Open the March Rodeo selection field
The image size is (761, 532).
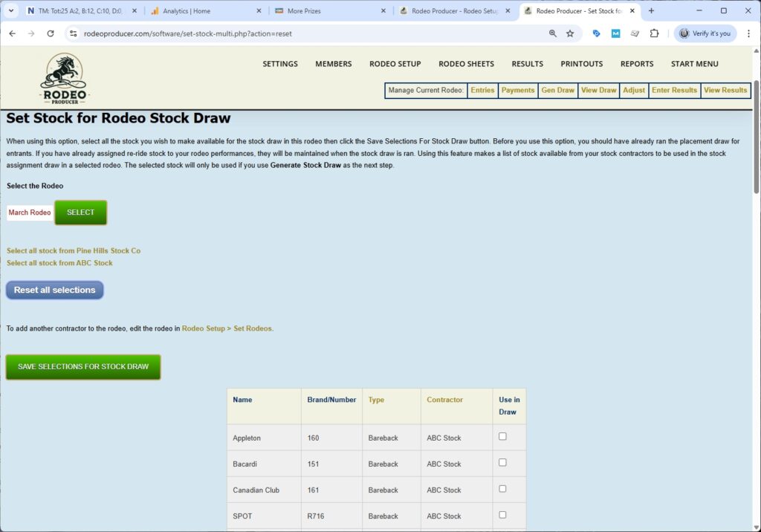(29, 212)
